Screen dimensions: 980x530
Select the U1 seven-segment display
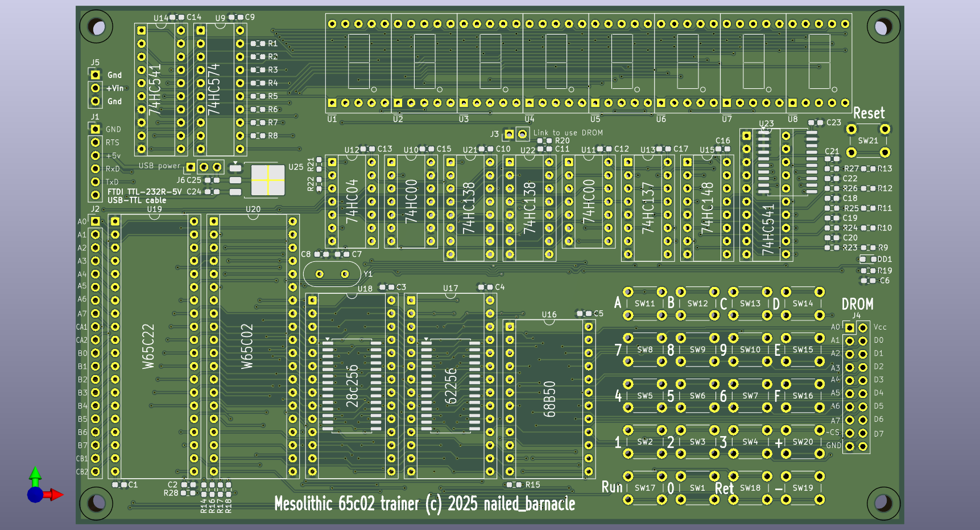tap(358, 63)
